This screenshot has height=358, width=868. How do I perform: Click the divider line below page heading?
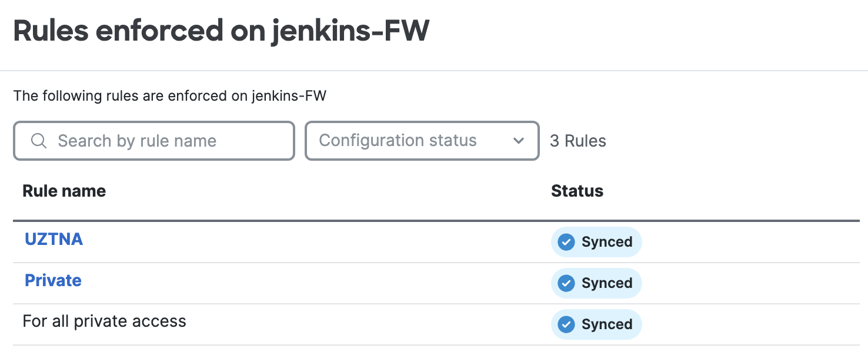click(434, 71)
